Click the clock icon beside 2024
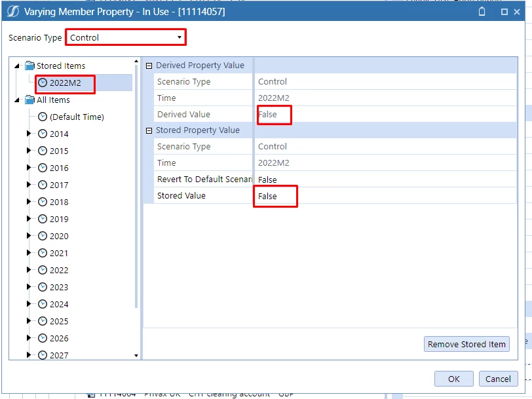 43,305
